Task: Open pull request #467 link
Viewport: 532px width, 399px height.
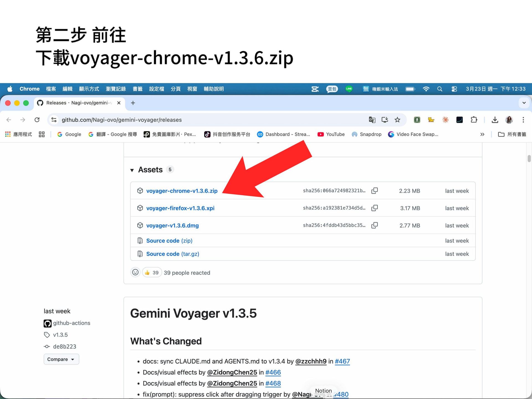Action: [342, 361]
